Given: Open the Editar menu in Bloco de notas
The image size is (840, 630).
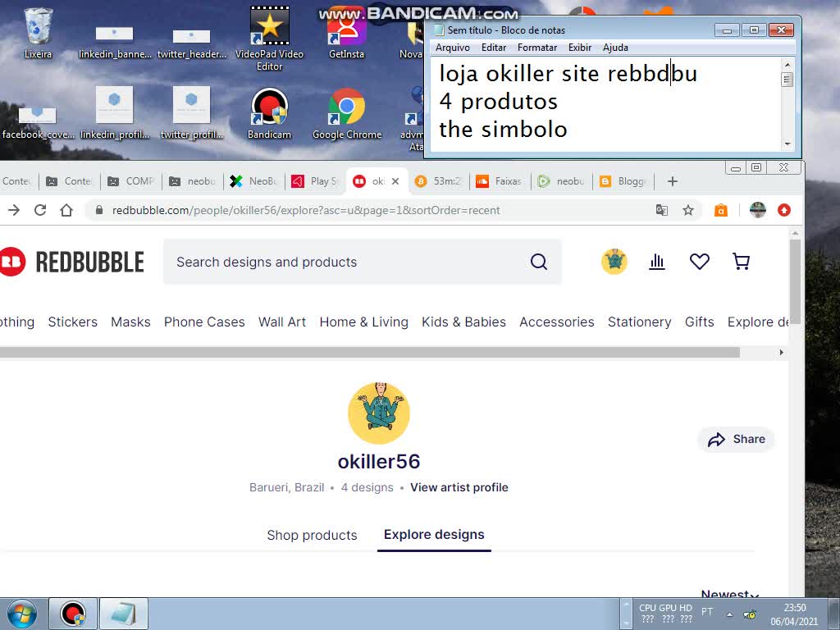Looking at the screenshot, I should tap(494, 48).
